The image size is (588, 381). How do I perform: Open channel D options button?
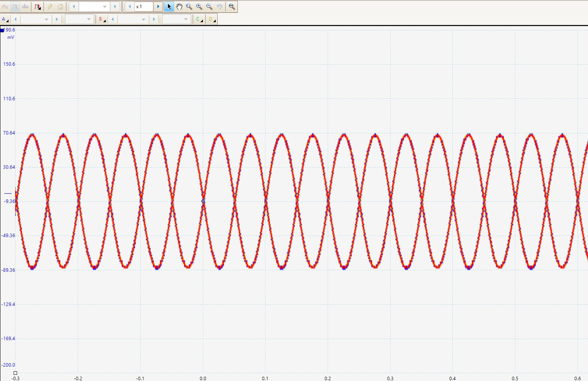click(211, 19)
